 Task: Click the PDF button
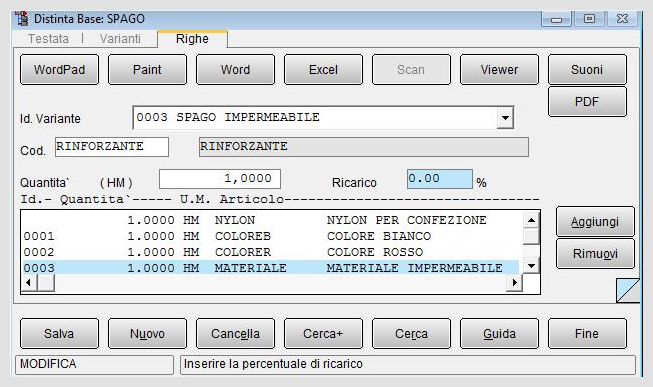[587, 102]
